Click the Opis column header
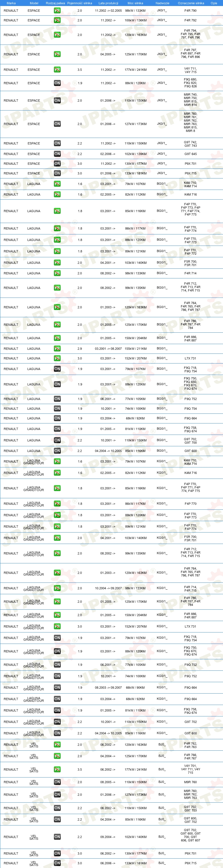 tap(214, 3)
